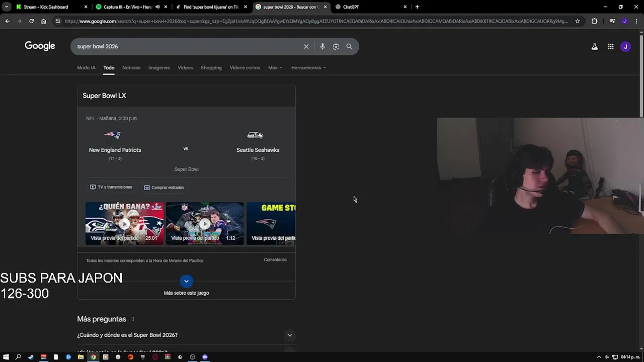Open the Extensions puzzle icon
Image resolution: width=644 pixels, height=362 pixels.
click(594, 21)
